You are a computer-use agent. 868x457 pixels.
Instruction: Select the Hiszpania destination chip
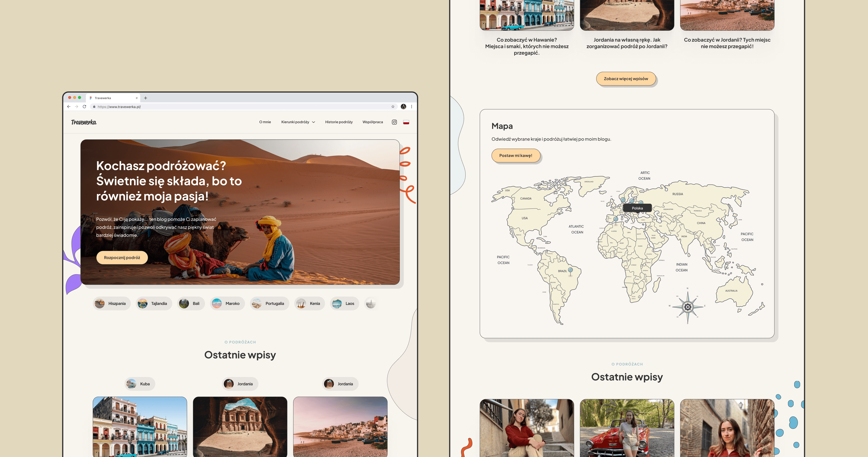click(112, 303)
